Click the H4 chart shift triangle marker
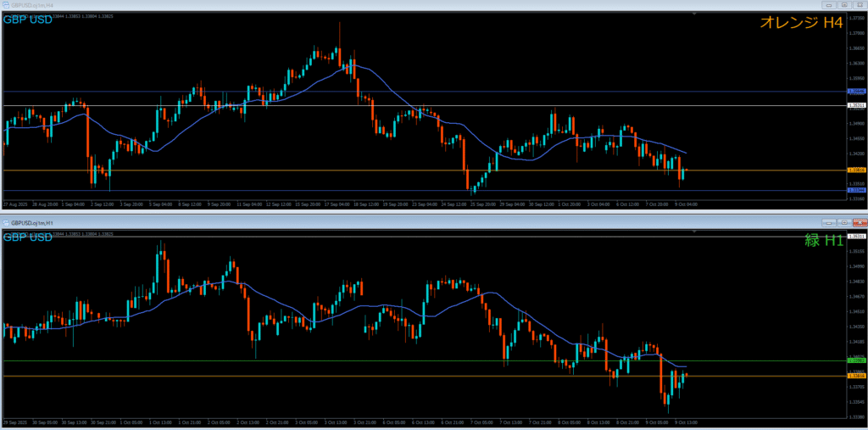 pyautogui.click(x=694, y=14)
